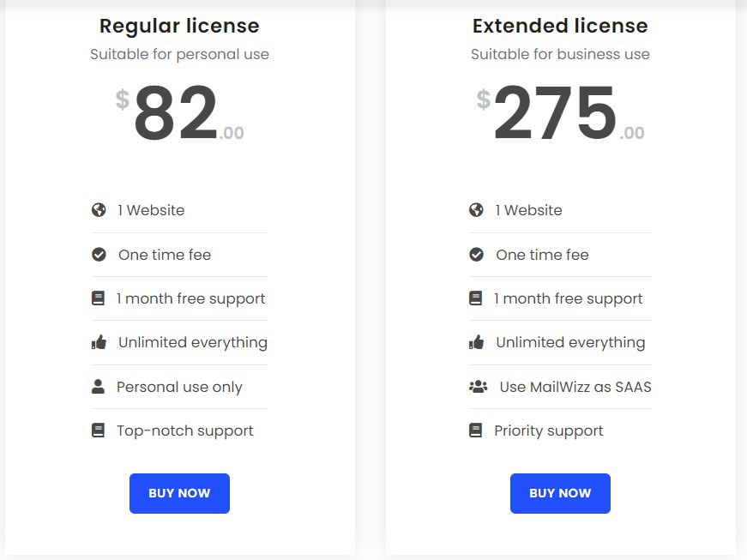Click the 82 dollar price

coord(176,114)
